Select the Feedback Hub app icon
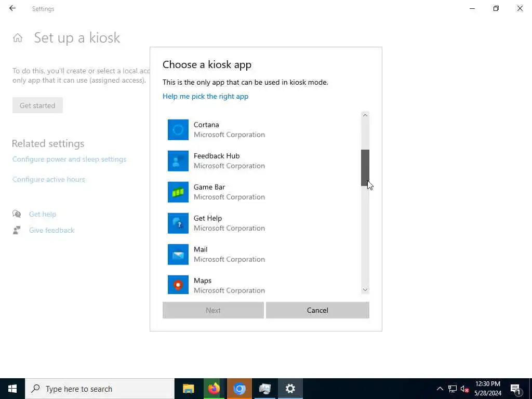The height and width of the screenshot is (399, 532). point(178,161)
